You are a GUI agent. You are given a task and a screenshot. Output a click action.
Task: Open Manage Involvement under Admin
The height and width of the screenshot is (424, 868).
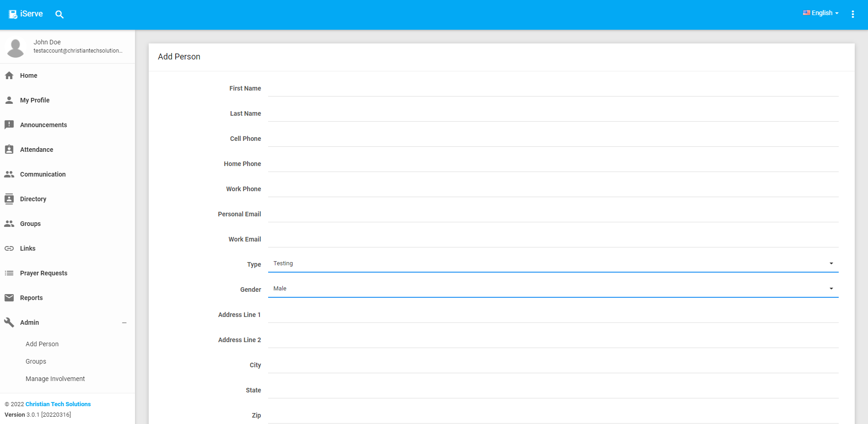pyautogui.click(x=55, y=378)
